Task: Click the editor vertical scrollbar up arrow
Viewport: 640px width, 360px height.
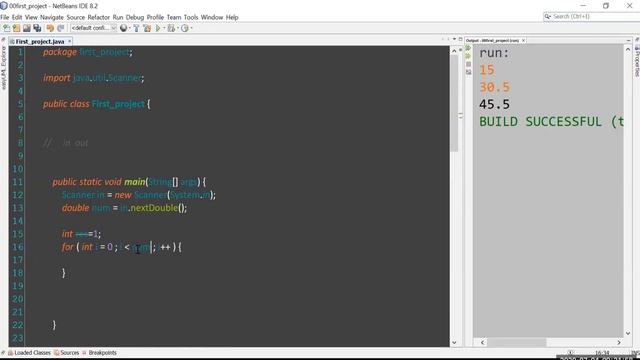Action: coord(454,51)
